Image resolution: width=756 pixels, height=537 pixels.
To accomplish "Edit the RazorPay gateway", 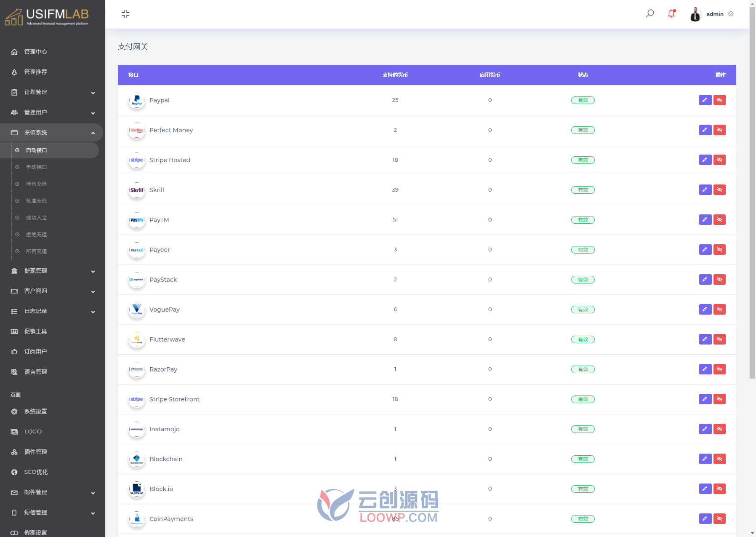I will [x=705, y=369].
